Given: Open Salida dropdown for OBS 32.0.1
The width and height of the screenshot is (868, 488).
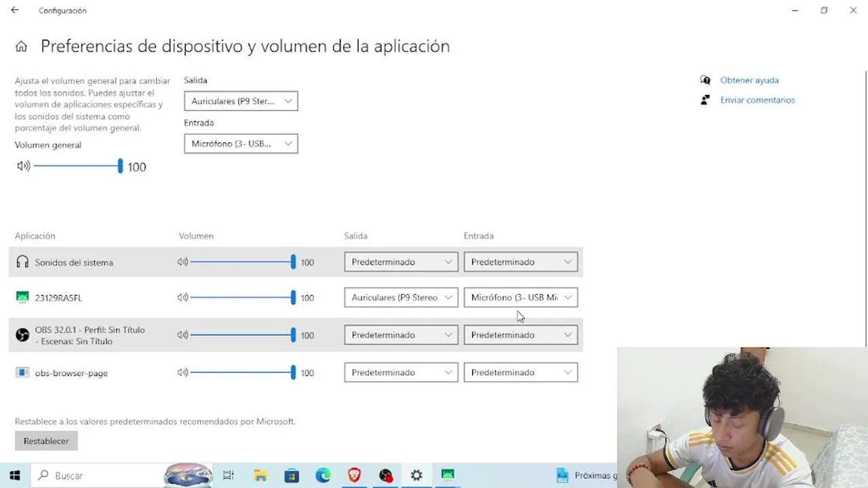Looking at the screenshot, I should 401,335.
